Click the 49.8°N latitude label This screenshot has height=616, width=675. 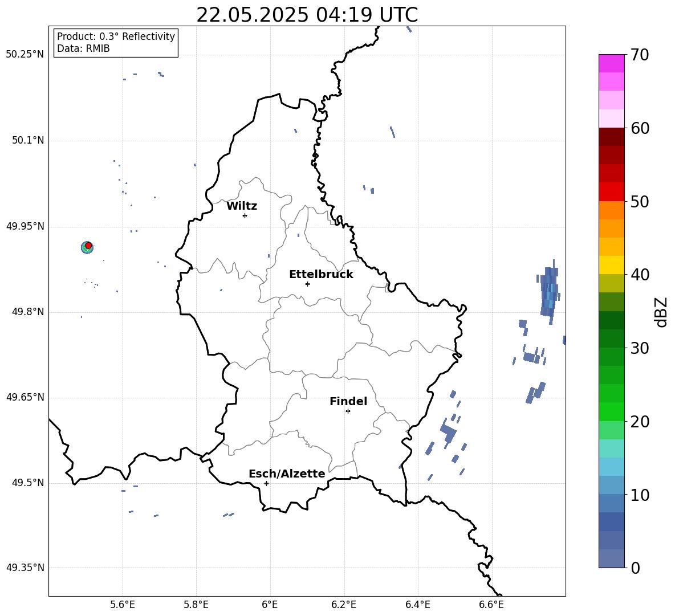[x=28, y=312]
